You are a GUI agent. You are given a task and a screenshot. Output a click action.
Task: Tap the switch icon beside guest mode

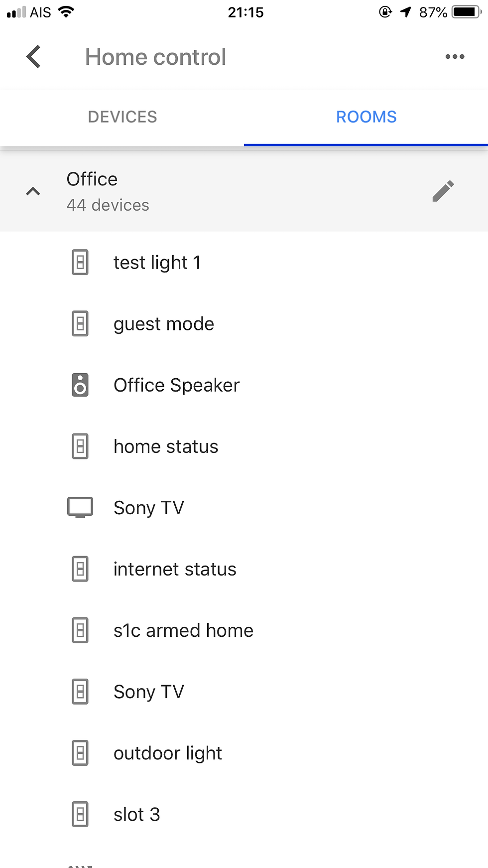(x=80, y=324)
